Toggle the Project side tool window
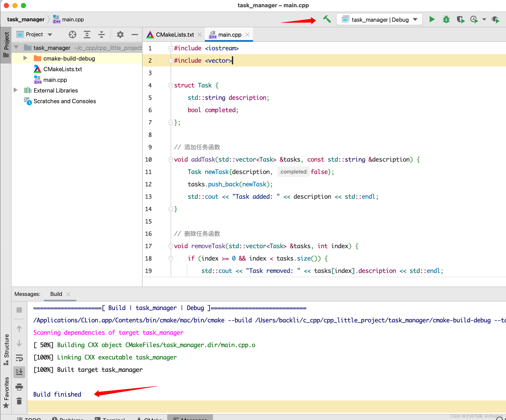The width and height of the screenshot is (506, 420). (x=6, y=45)
